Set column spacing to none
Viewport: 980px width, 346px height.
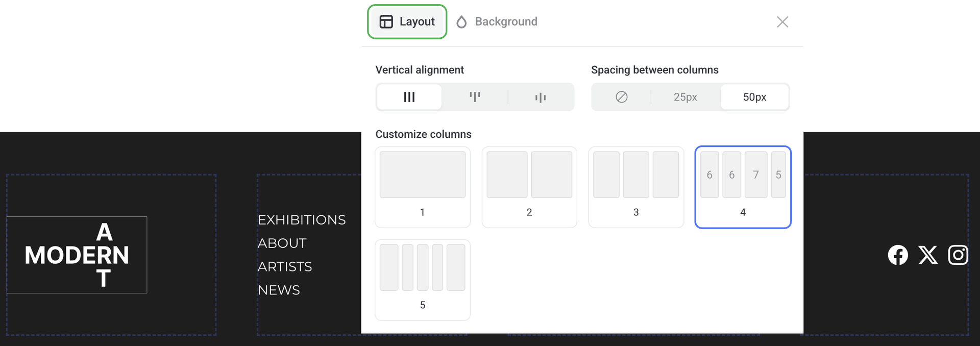(x=621, y=97)
